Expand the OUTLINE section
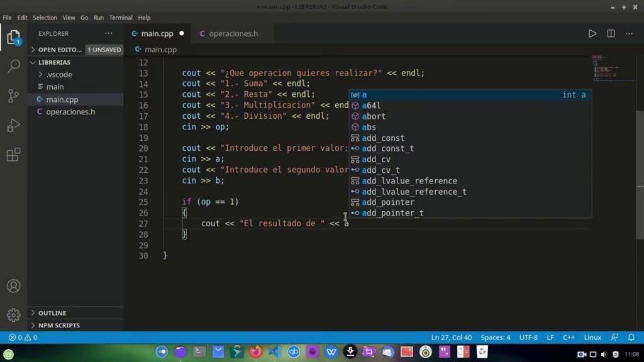Image resolution: width=644 pixels, height=362 pixels. click(52, 313)
